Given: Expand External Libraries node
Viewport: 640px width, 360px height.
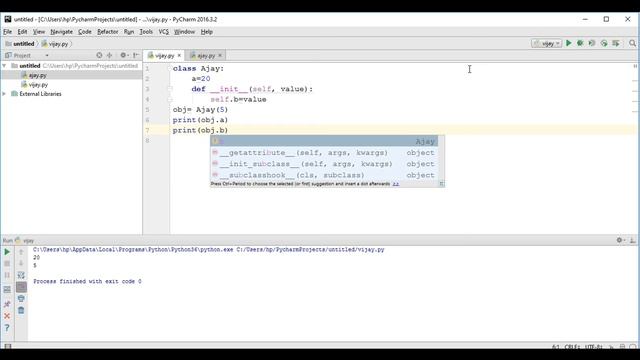Looking at the screenshot, I should (x=4, y=94).
